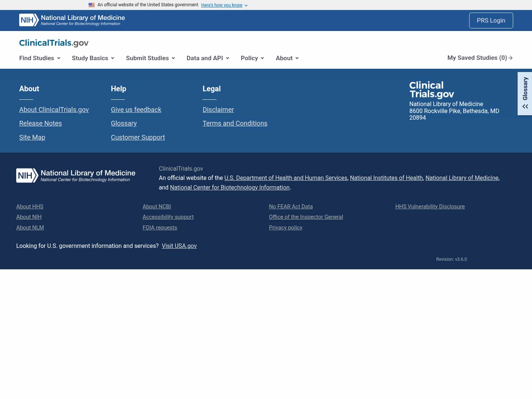Open the About ClinicalTrials.gov link

(x=54, y=110)
